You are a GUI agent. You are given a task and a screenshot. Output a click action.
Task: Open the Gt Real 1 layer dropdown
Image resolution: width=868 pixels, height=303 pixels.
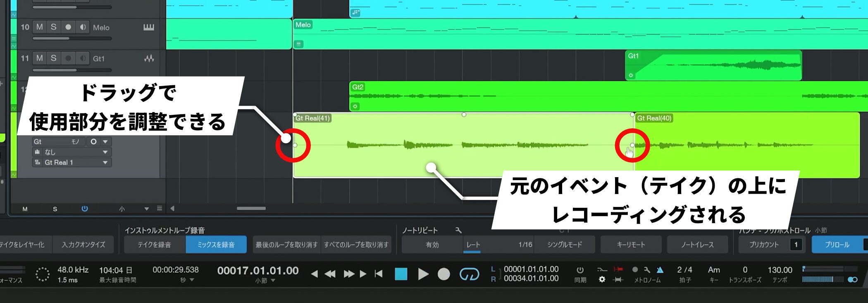[x=105, y=163]
